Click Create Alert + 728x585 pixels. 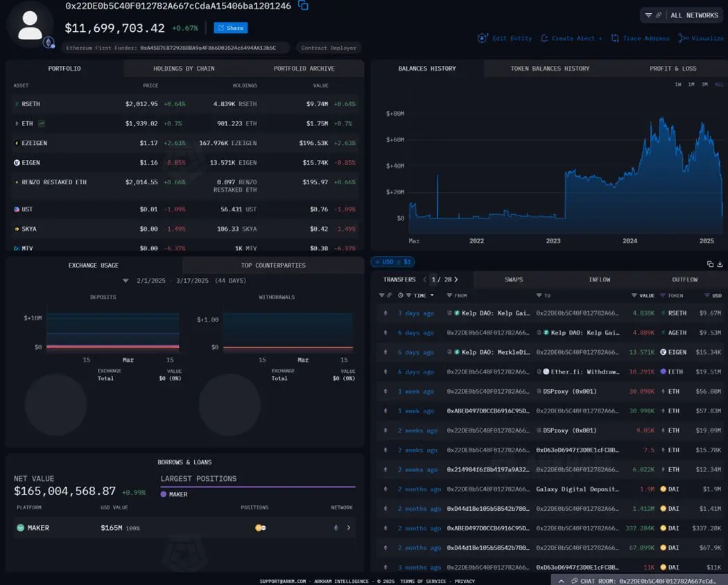click(x=571, y=39)
